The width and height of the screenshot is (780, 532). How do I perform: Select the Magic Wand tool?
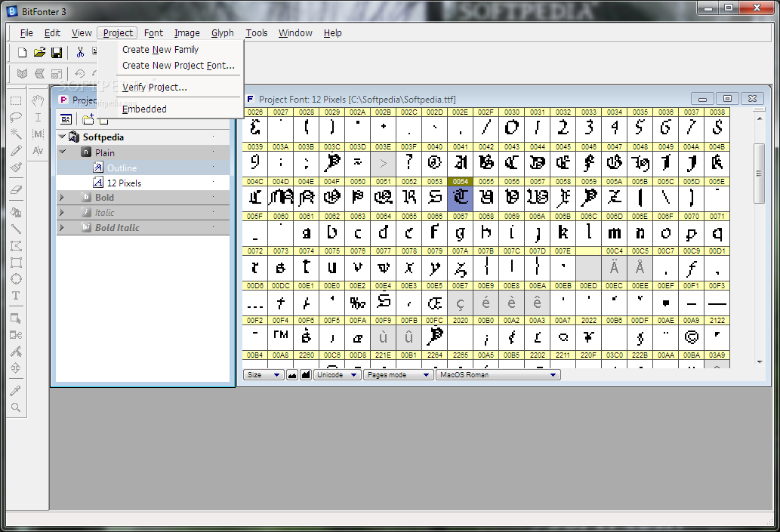pos(16,134)
